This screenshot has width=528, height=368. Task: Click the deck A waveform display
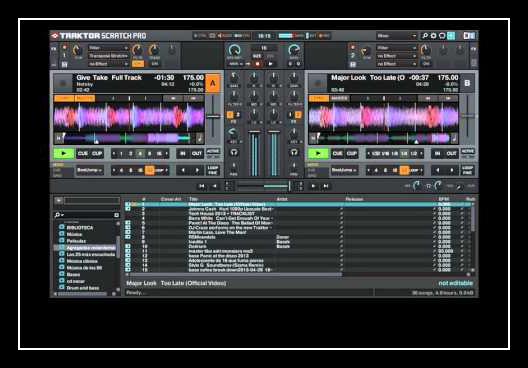[129, 117]
